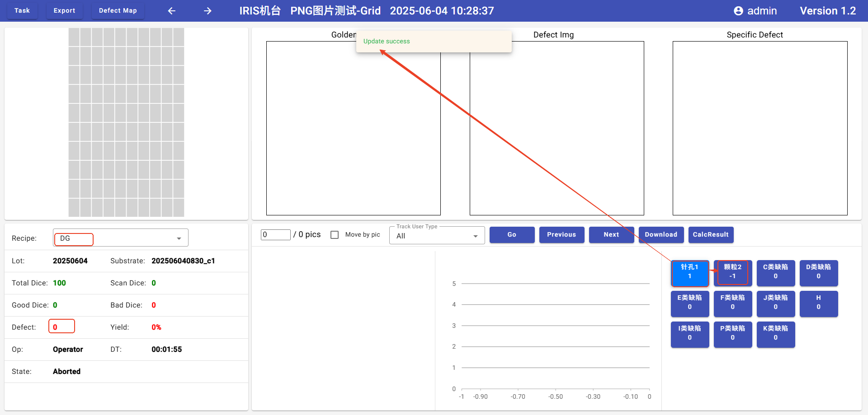Click the Update success notification
The image size is (868, 415).
pyautogui.click(x=434, y=42)
